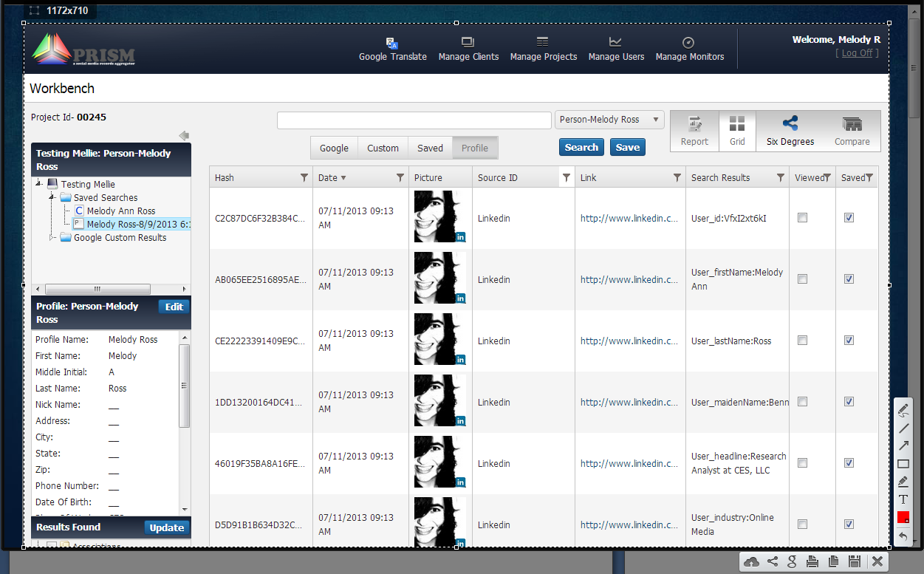Expand the Google Custom Results folder
Screen dimensions: 924x574
click(x=52, y=237)
